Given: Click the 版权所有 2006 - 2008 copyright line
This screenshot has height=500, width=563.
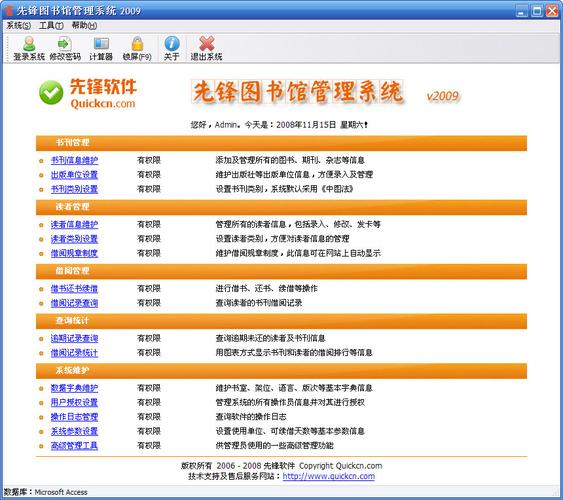Looking at the screenshot, I should click(x=282, y=466).
